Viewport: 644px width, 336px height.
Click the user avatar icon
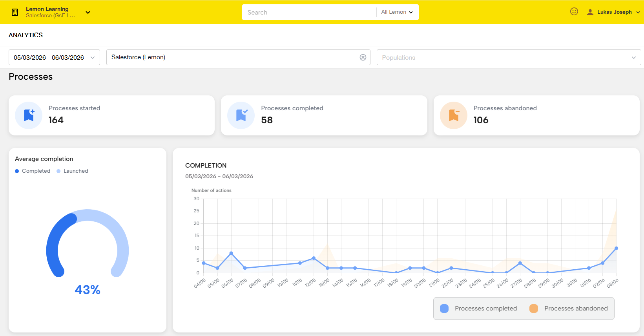(x=590, y=12)
